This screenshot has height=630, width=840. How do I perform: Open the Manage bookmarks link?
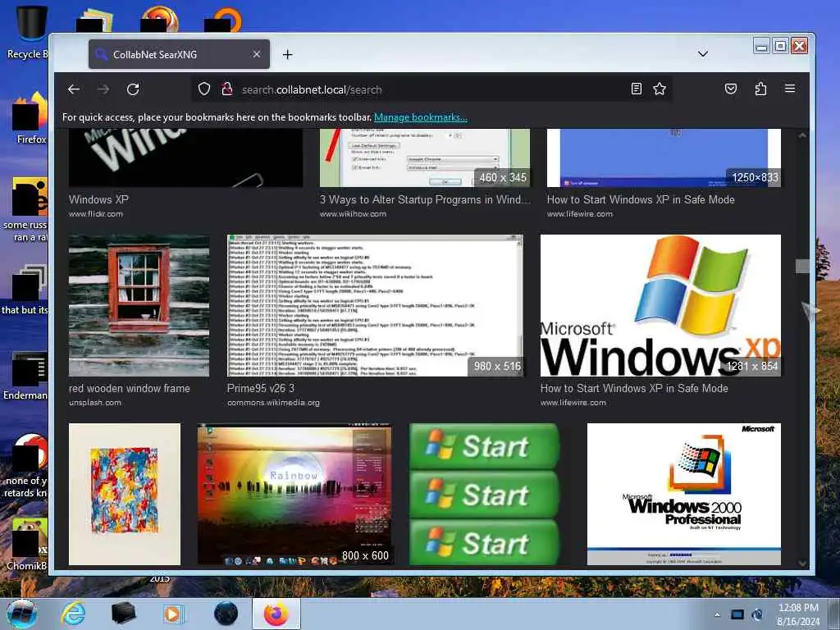421,117
